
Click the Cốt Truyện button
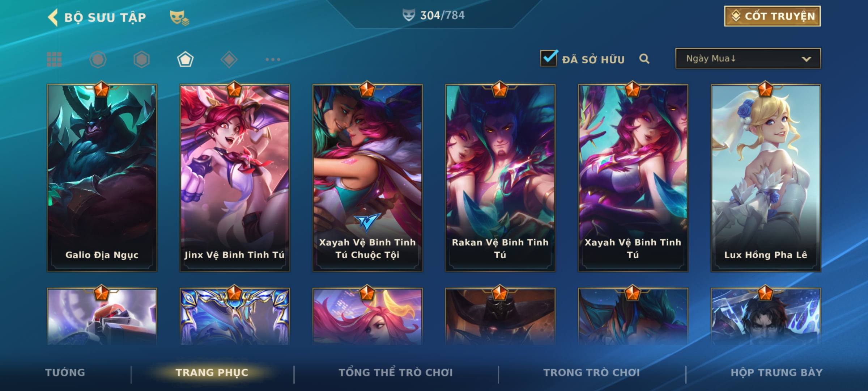click(x=772, y=16)
